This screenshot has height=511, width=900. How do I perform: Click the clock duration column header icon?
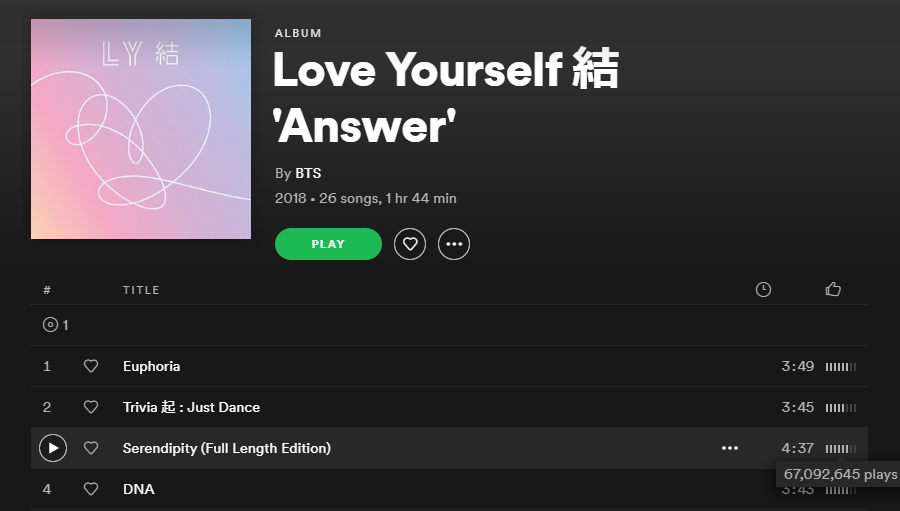[x=763, y=289]
